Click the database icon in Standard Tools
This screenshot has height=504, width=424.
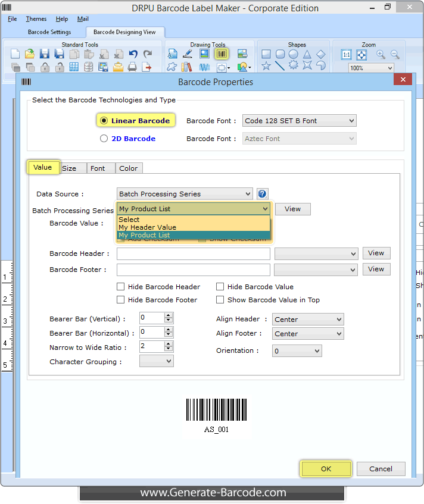[x=89, y=67]
